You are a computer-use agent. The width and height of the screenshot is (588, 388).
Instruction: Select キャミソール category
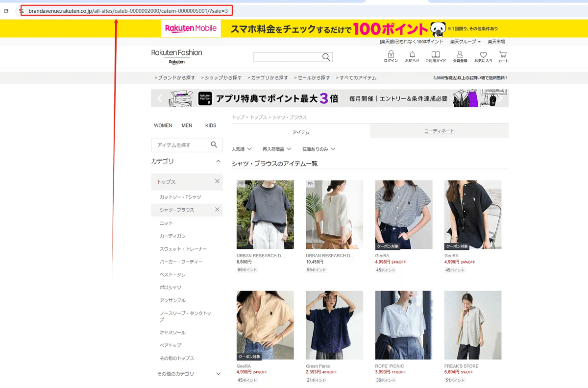[172, 333]
